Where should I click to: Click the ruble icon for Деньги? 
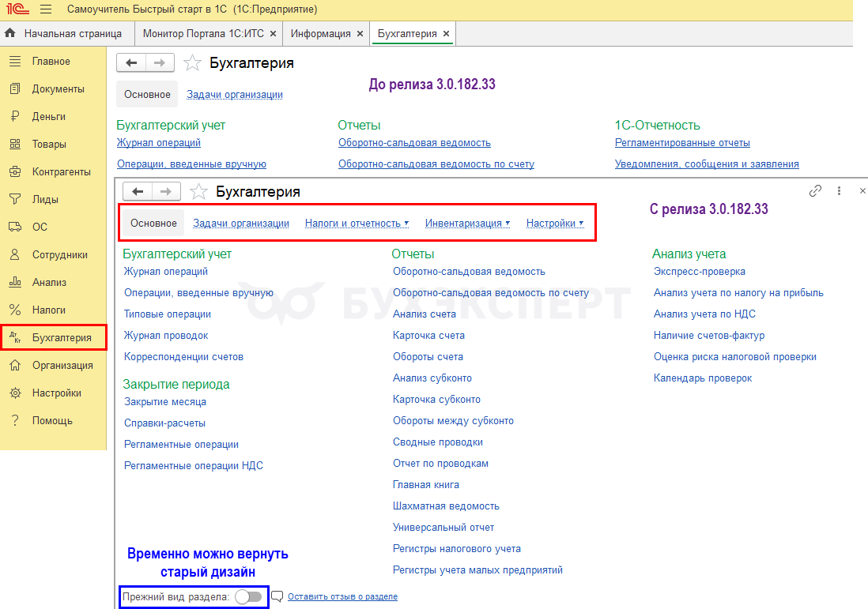pos(15,116)
